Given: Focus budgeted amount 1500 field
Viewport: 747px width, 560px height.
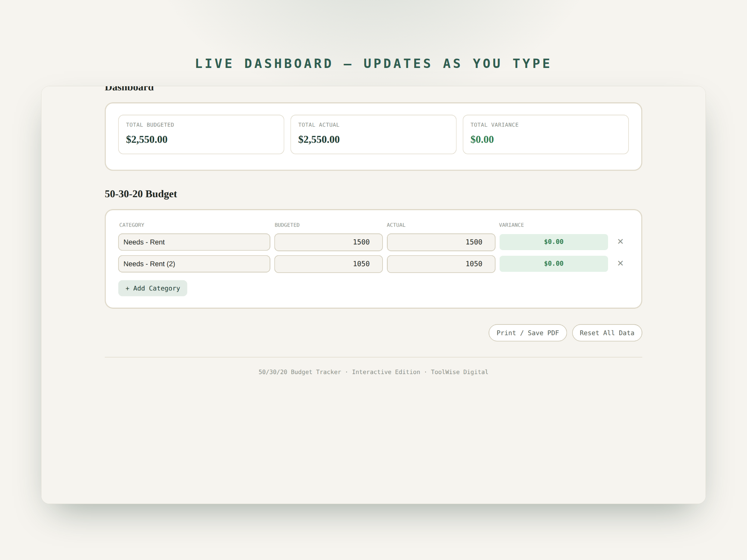Looking at the screenshot, I should pos(329,242).
